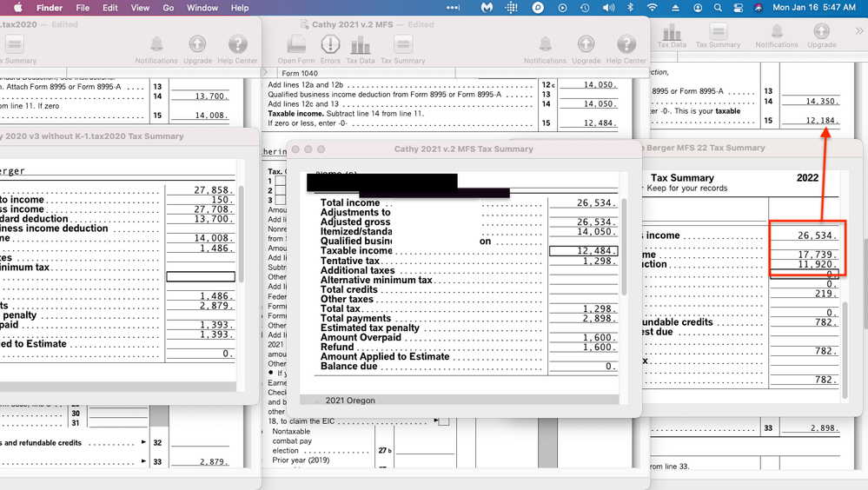Click scrollbar in 2020 Tax Summary window
The height and width of the screenshot is (490, 868).
(241, 233)
